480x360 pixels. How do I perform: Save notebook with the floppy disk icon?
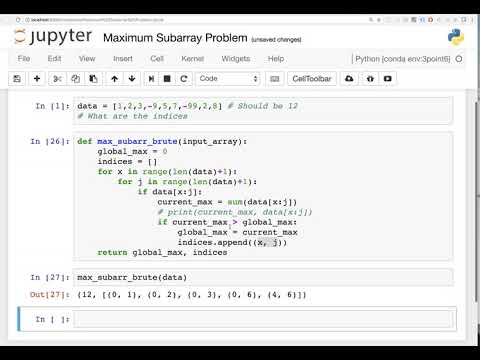(17, 79)
